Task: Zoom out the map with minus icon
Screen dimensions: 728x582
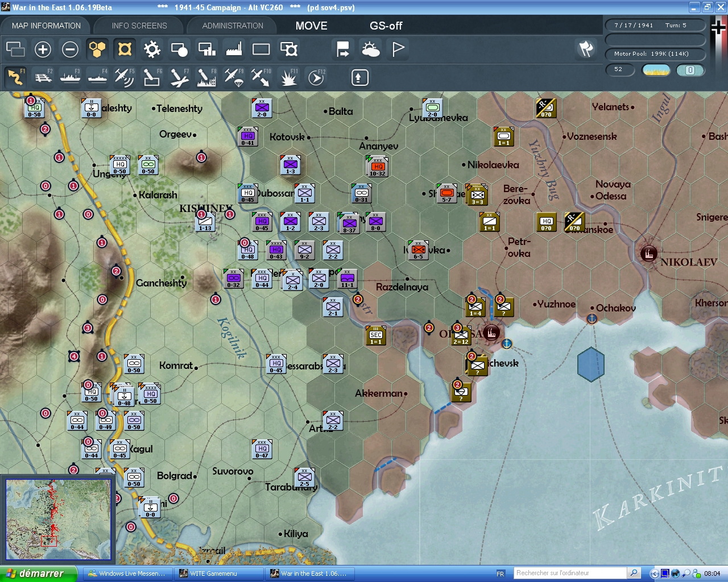Action: coord(70,49)
